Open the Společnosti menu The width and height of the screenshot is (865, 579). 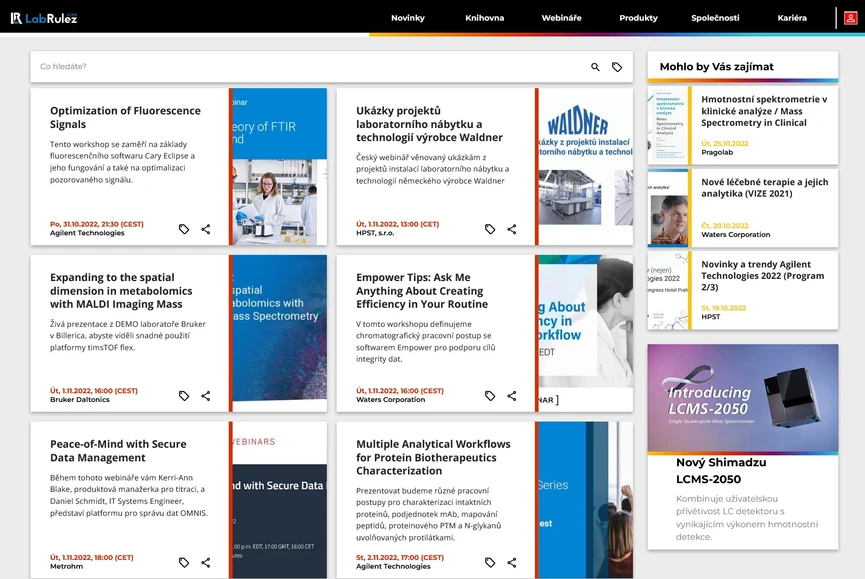click(x=715, y=18)
